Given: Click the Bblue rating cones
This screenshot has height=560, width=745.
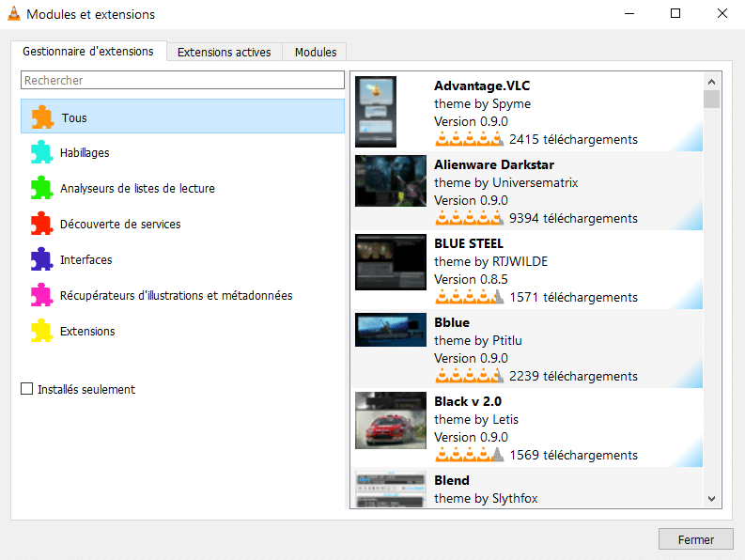Looking at the screenshot, I should (469, 376).
